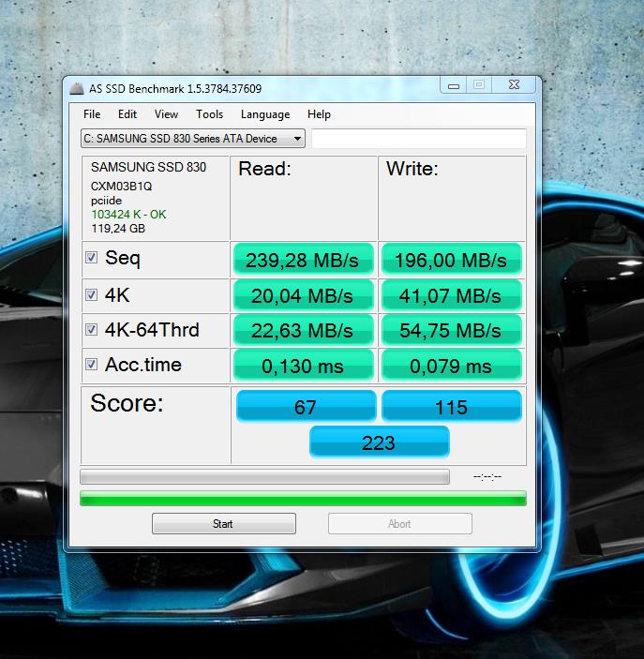Click the SAMSUNG SSD 830 model name
Image resolution: width=644 pixels, height=659 pixels.
pos(148,167)
